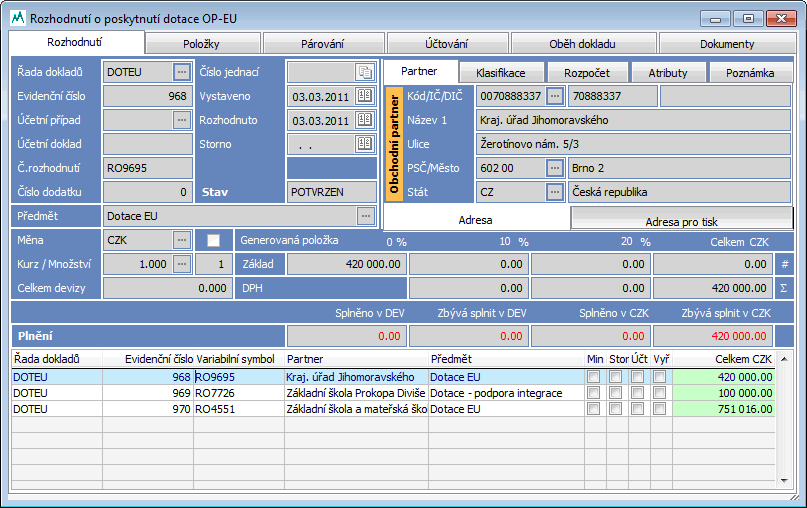Open the Stát lookup next to CZ
The height and width of the screenshot is (508, 807).
555,191
